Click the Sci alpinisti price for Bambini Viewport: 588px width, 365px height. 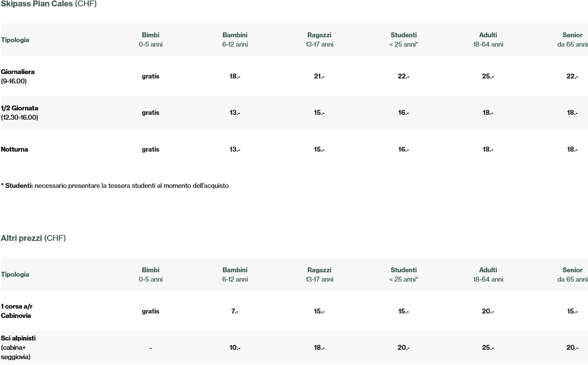(x=235, y=348)
